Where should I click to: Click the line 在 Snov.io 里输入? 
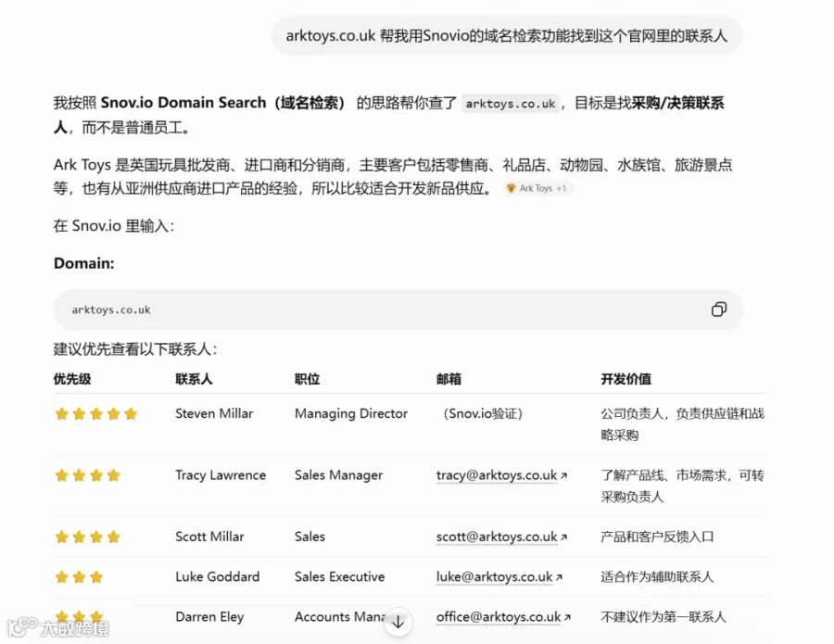tap(114, 226)
